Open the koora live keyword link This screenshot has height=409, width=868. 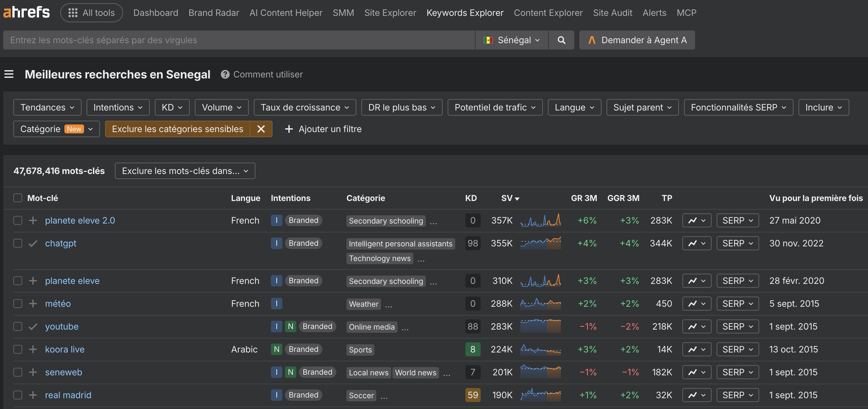coord(65,349)
